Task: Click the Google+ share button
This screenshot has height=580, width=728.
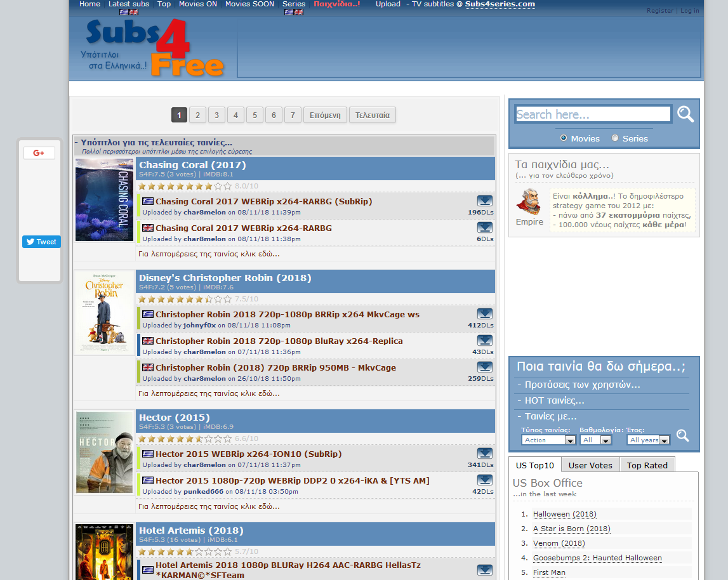Action: pos(39,153)
